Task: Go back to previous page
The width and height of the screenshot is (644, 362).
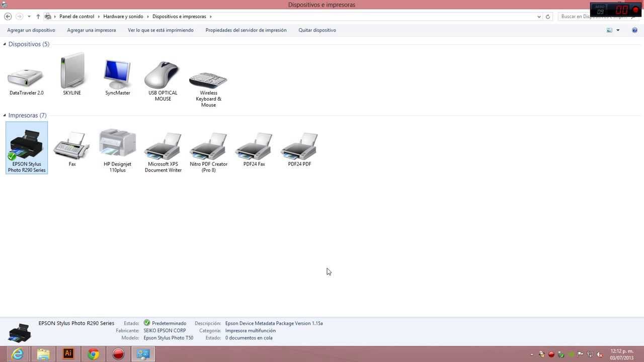Action: click(x=8, y=17)
